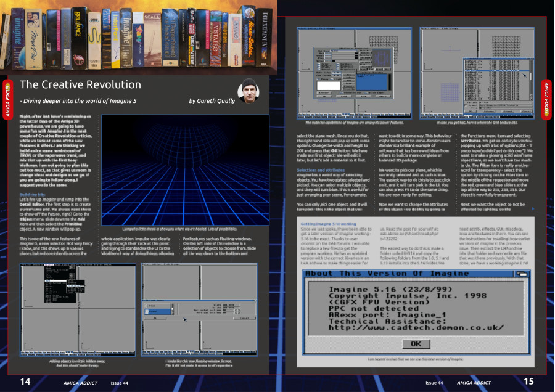Click the Deluxe Paint IV box
This screenshot has width=555, height=392.
pyautogui.click(x=264, y=37)
